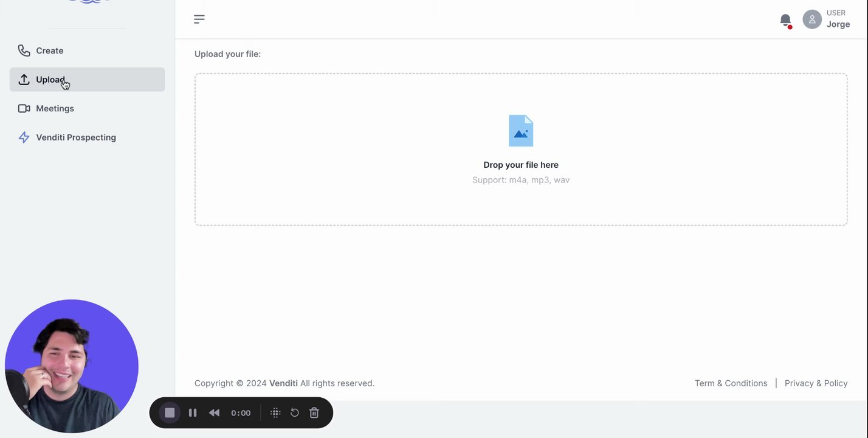Click the 'Upload your file:' heading
Viewport: 868px width, 438px height.
(227, 54)
